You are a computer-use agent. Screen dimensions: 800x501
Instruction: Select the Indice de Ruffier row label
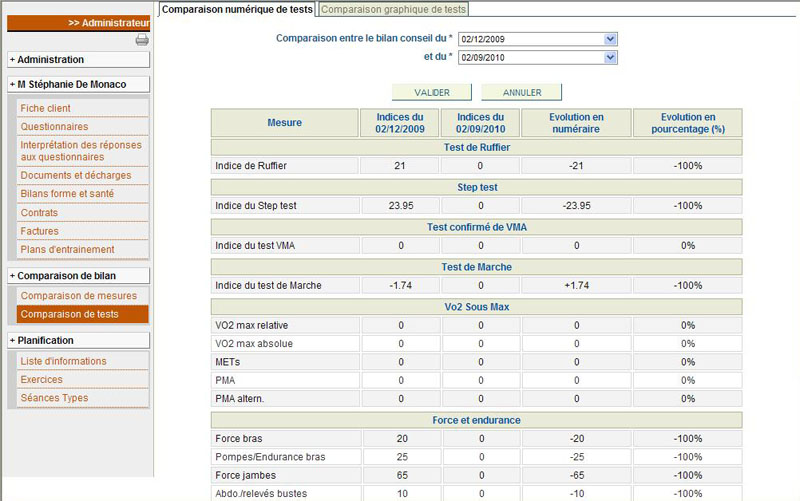[251, 166]
